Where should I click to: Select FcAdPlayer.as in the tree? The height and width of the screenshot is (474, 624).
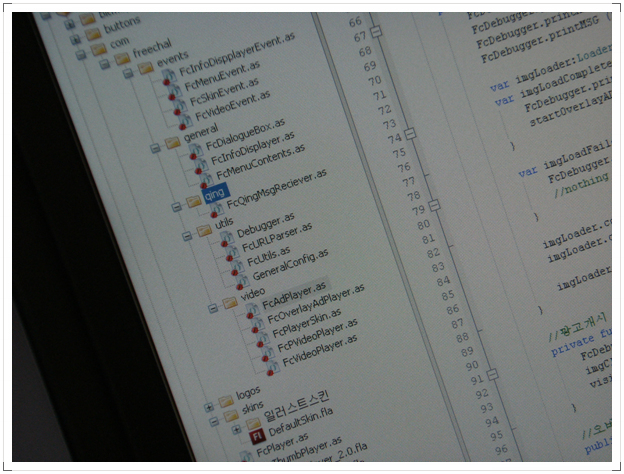click(294, 295)
